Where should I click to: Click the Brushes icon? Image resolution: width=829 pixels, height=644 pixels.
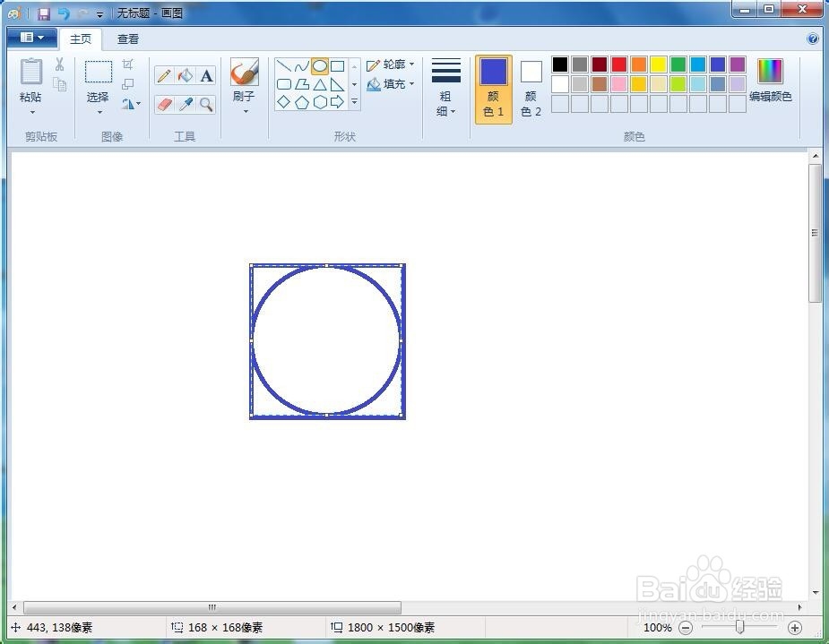coord(245,72)
